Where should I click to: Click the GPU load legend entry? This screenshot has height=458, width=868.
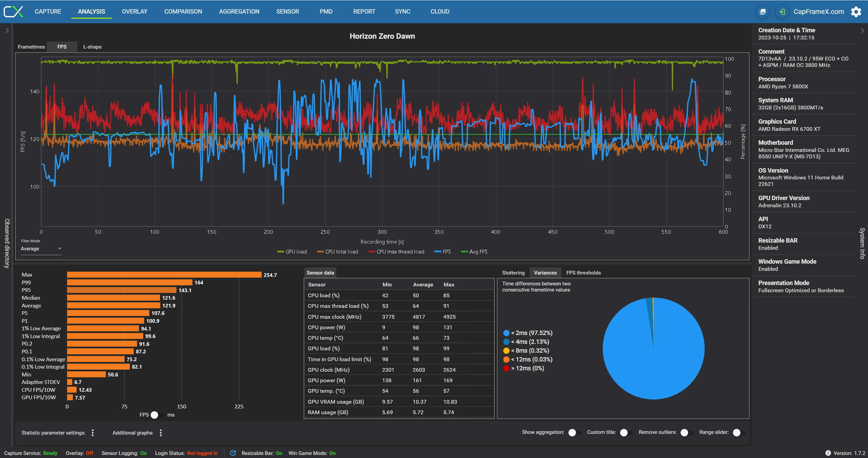[x=292, y=252]
